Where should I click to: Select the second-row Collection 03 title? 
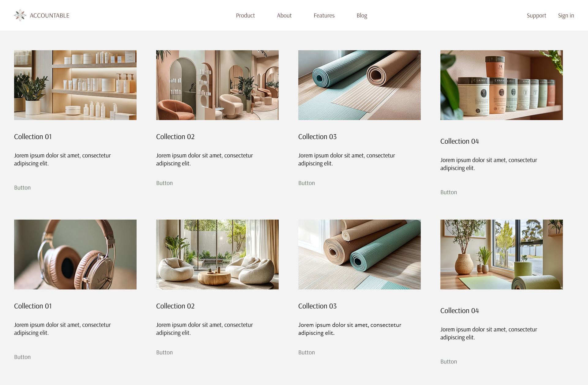click(x=317, y=306)
